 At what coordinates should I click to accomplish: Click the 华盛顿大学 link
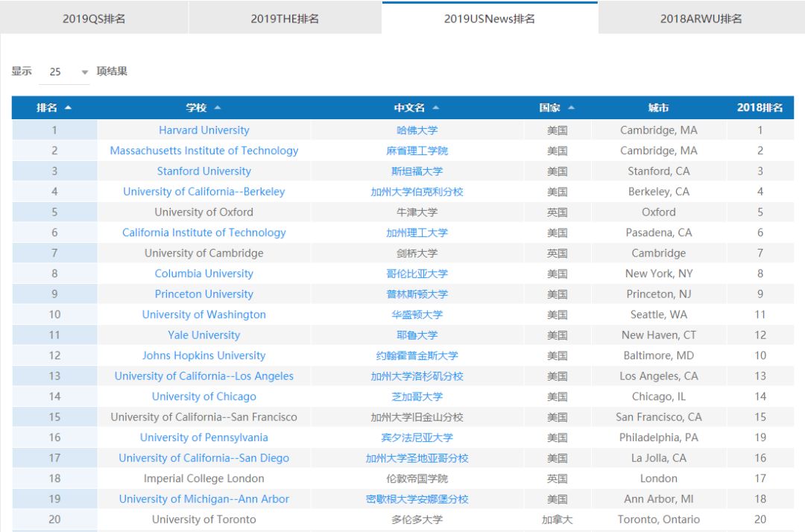coord(417,315)
